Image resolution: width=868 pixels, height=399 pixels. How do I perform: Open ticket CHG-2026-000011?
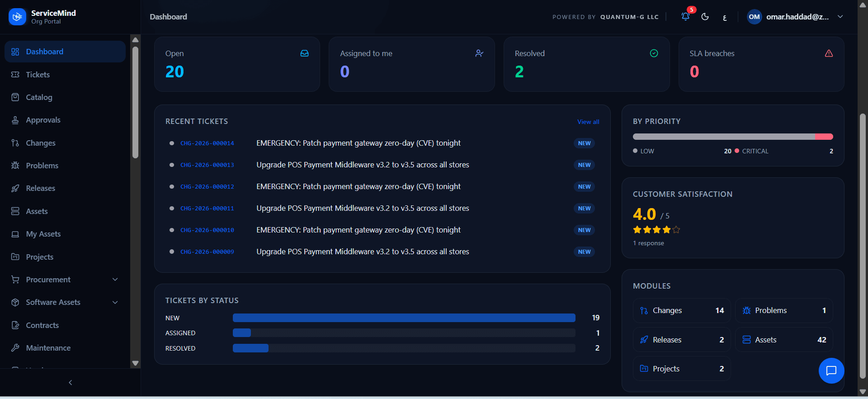207,209
